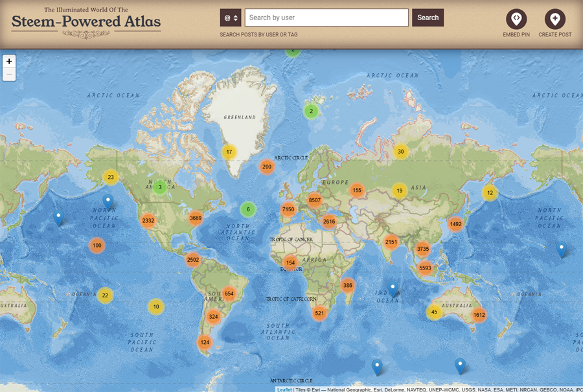Expand the green 3 cluster in Canada
This screenshot has width=583, height=392.
(160, 187)
